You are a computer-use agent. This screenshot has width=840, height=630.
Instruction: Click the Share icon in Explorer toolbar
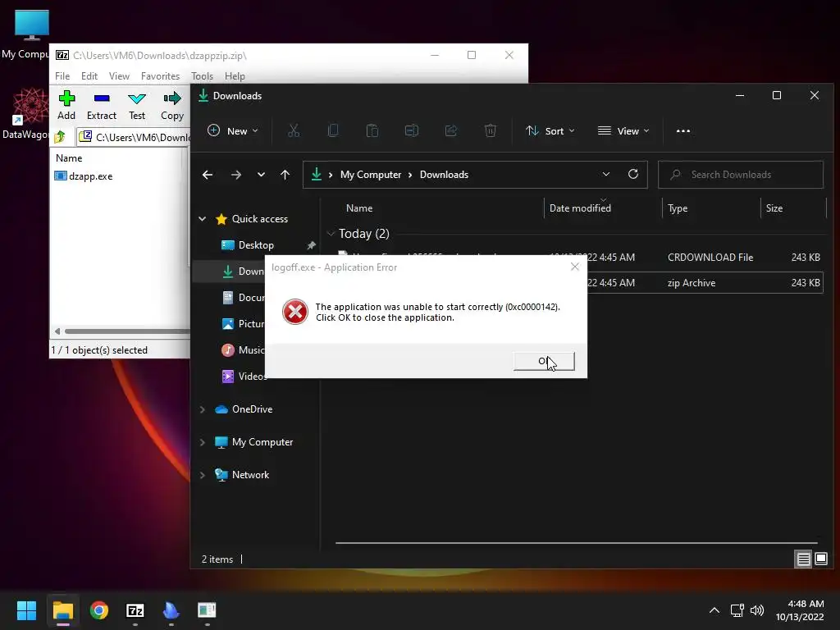click(x=451, y=130)
